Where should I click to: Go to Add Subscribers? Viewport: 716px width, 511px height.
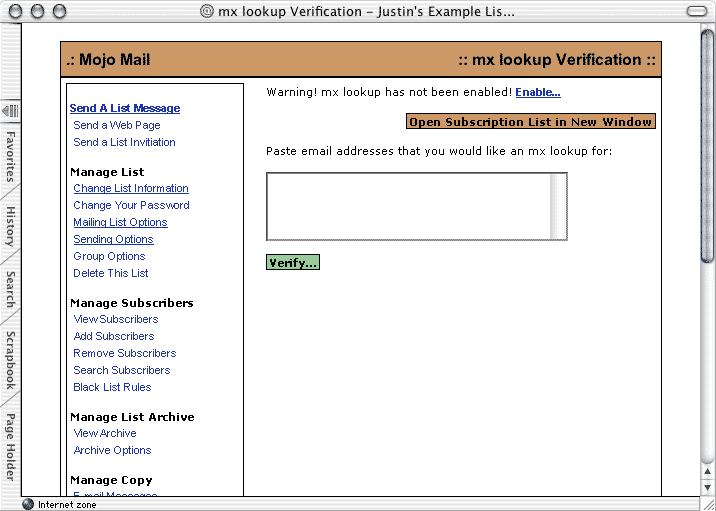click(x=114, y=336)
